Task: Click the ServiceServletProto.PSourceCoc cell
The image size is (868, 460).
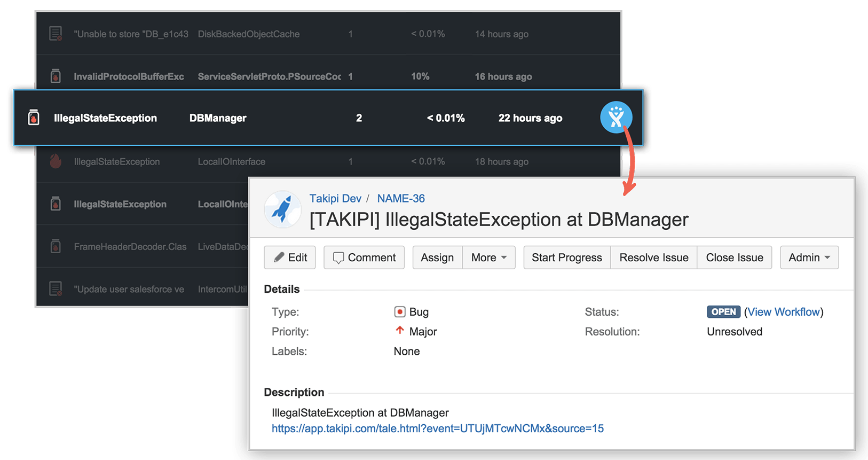Action: [x=270, y=76]
